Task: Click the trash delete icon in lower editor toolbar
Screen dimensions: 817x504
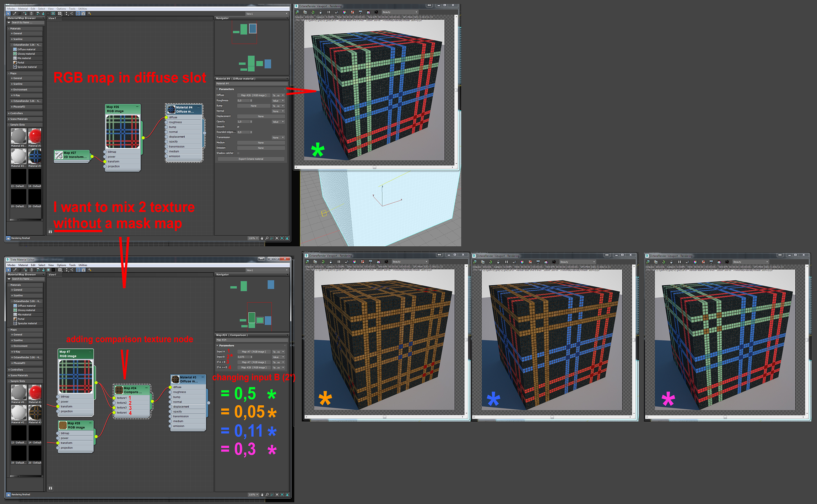Action: click(32, 270)
